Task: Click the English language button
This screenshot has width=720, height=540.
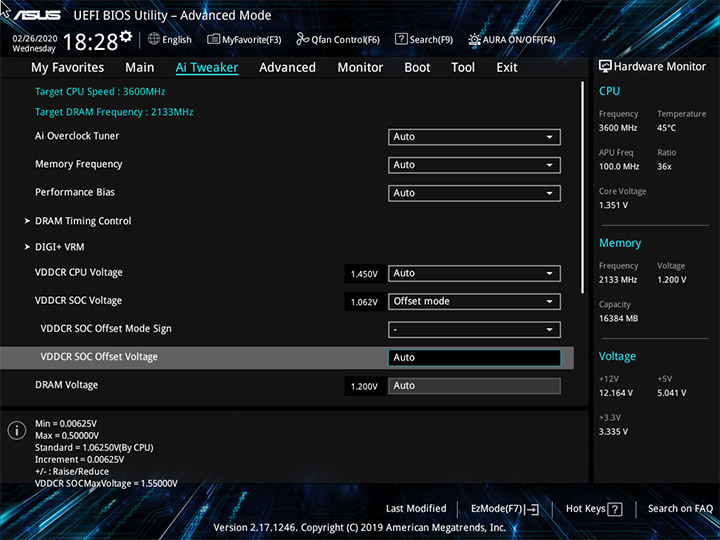Action: 169,39
